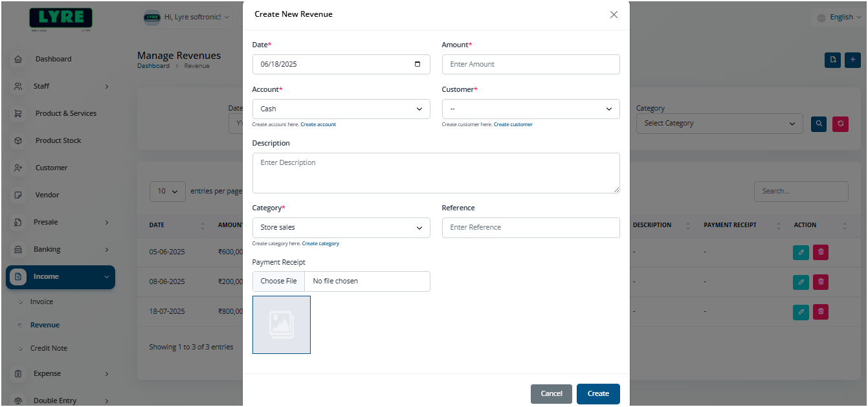Collapse the Income sidebar menu
The image size is (868, 407).
pos(60,276)
